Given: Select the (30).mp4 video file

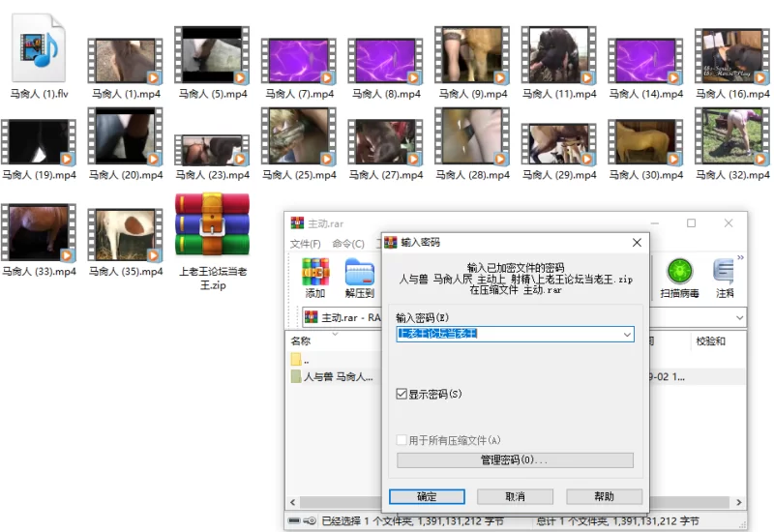Looking at the screenshot, I should [645, 141].
